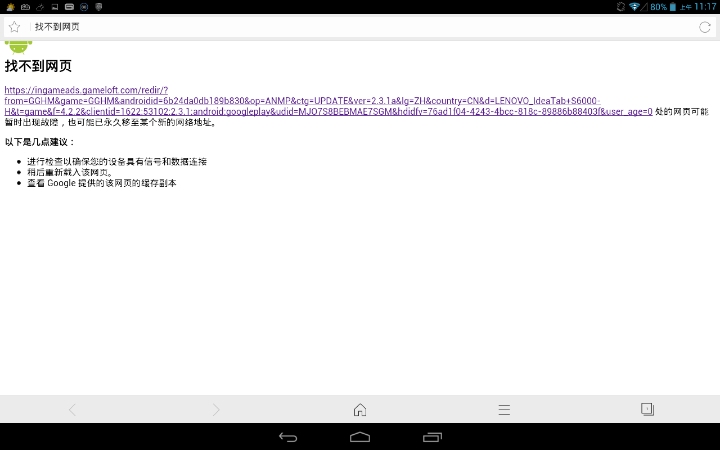Tap the 11:17 clock in status bar
Image resolution: width=720 pixels, height=450 pixels.
tap(705, 6)
